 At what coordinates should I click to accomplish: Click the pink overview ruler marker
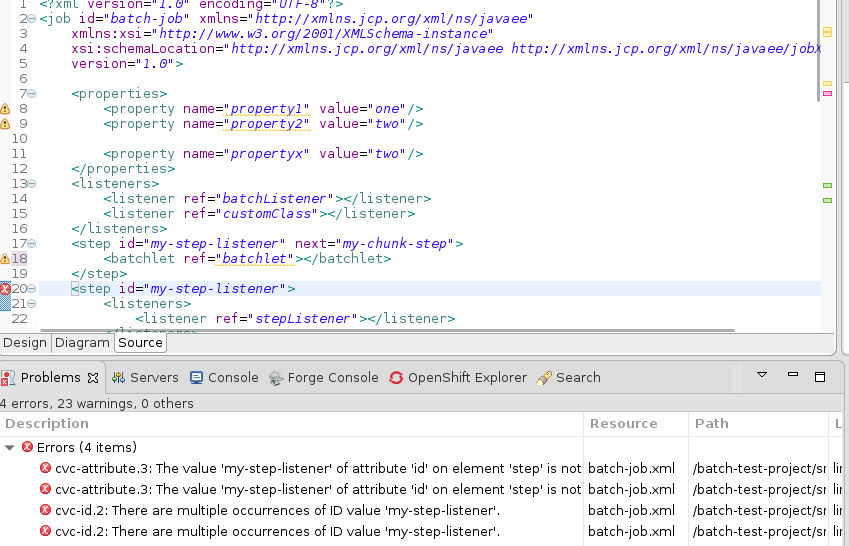click(827, 94)
